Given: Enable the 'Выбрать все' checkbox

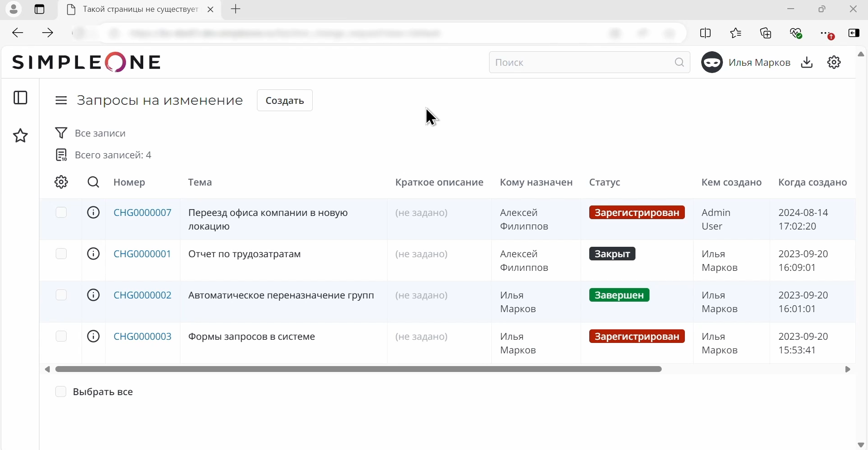Looking at the screenshot, I should coord(61,391).
